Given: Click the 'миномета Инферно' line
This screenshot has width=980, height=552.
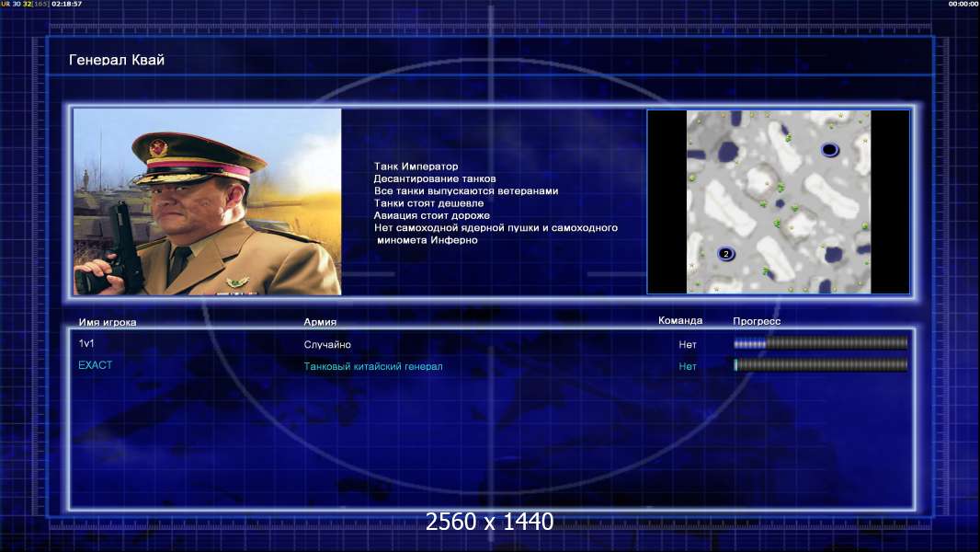Looking at the screenshot, I should tap(427, 240).
